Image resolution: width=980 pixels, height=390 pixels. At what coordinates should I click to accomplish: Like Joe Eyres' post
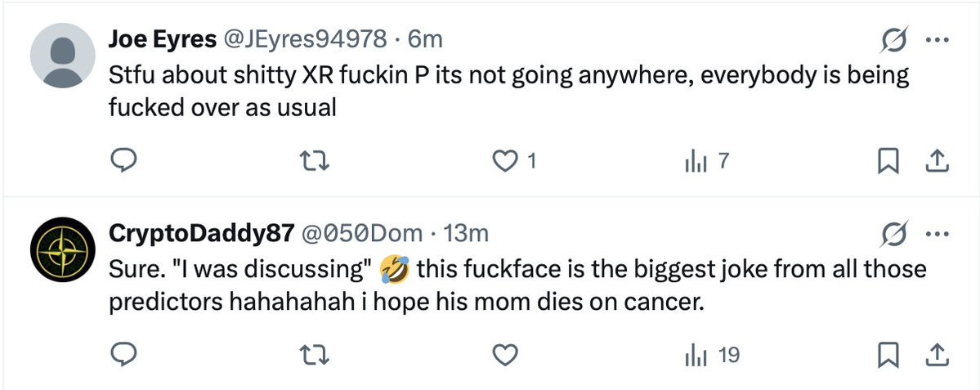(x=507, y=162)
